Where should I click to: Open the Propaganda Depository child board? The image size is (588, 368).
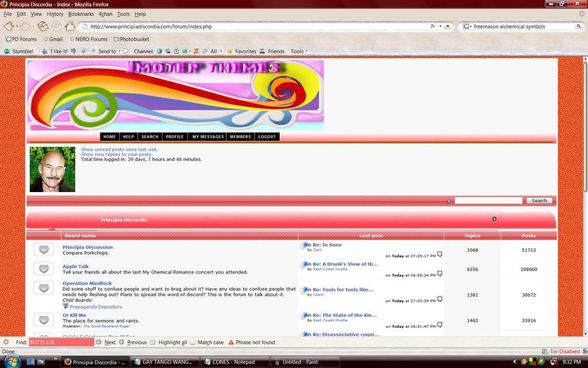pyautogui.click(x=96, y=307)
